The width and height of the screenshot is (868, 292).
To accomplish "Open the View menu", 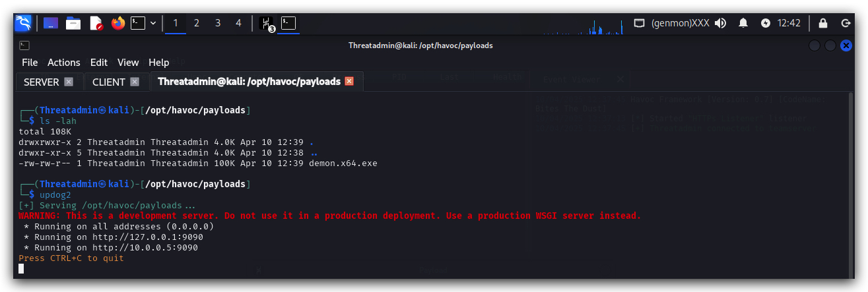I will [128, 63].
